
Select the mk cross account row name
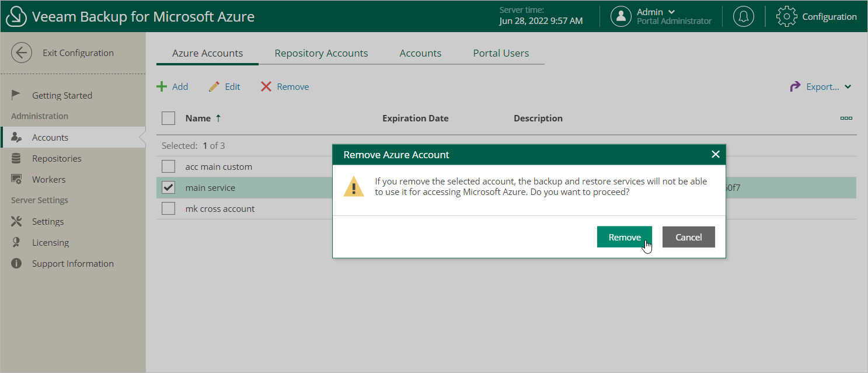tap(220, 208)
